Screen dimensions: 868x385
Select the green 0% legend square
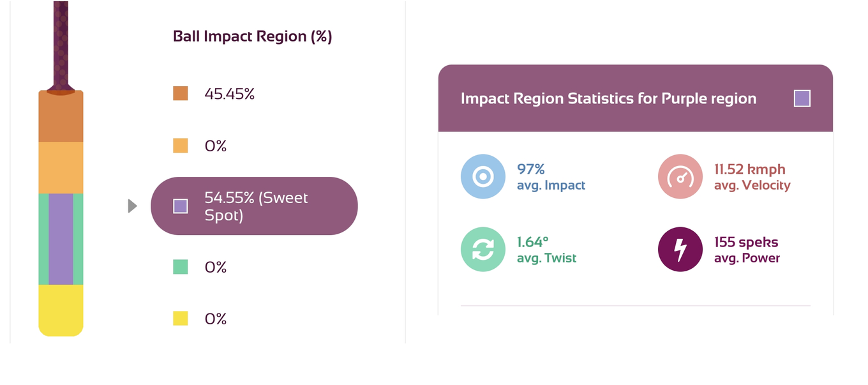pos(181,267)
